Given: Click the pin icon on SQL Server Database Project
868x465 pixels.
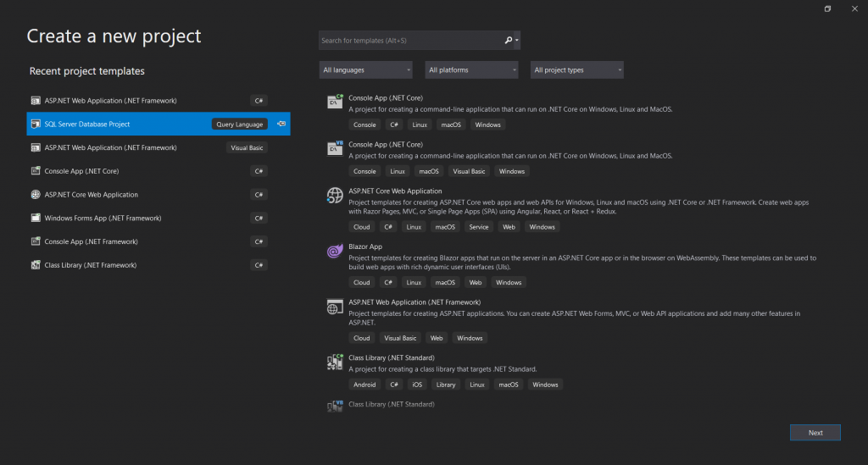Looking at the screenshot, I should coord(281,124).
